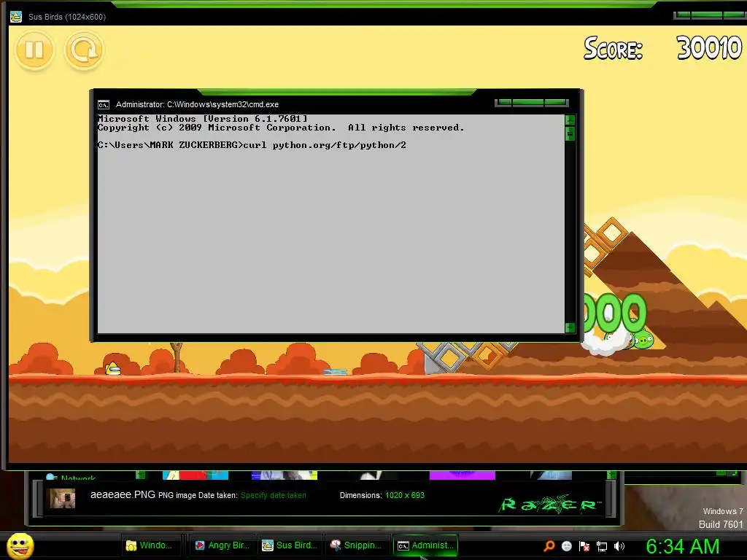Open the network tray icon

pos(602,546)
